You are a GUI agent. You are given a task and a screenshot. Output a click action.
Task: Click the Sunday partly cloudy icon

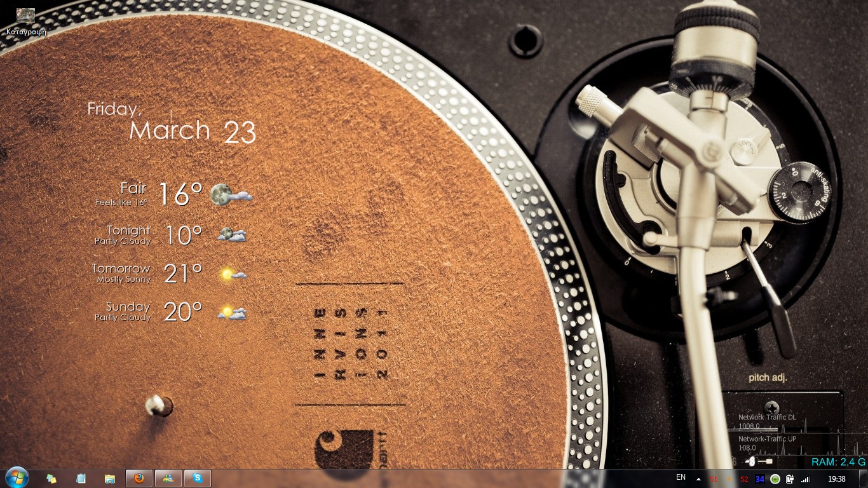click(232, 313)
